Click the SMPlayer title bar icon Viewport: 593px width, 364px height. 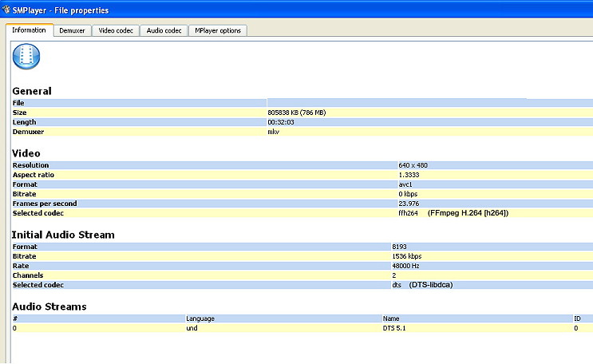(x=6, y=10)
